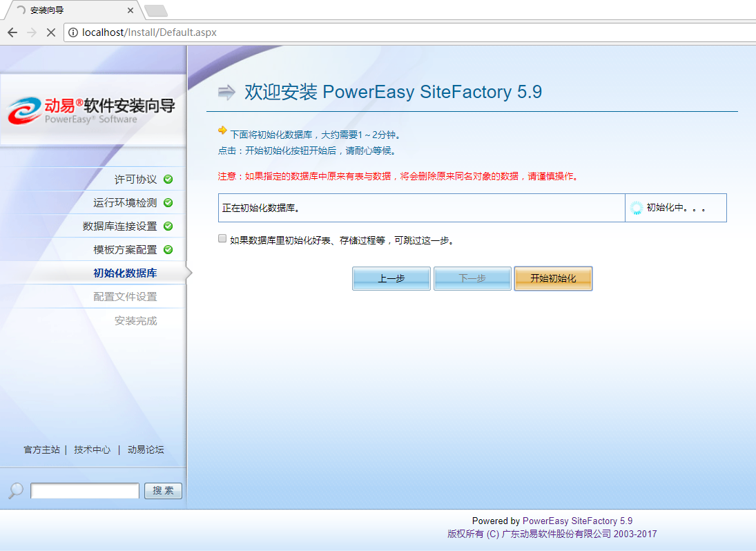The width and height of the screenshot is (756, 551).
Task: Click the site info icon in address bar
Action: (x=73, y=32)
